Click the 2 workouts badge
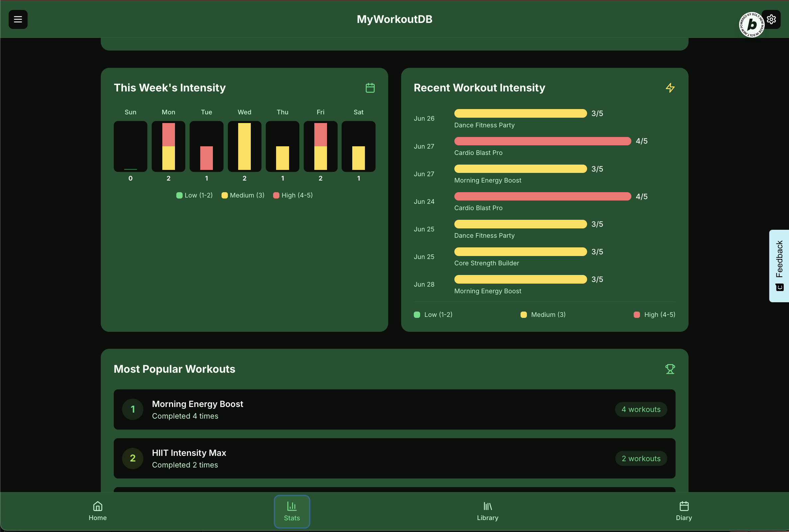The width and height of the screenshot is (789, 532). click(641, 459)
